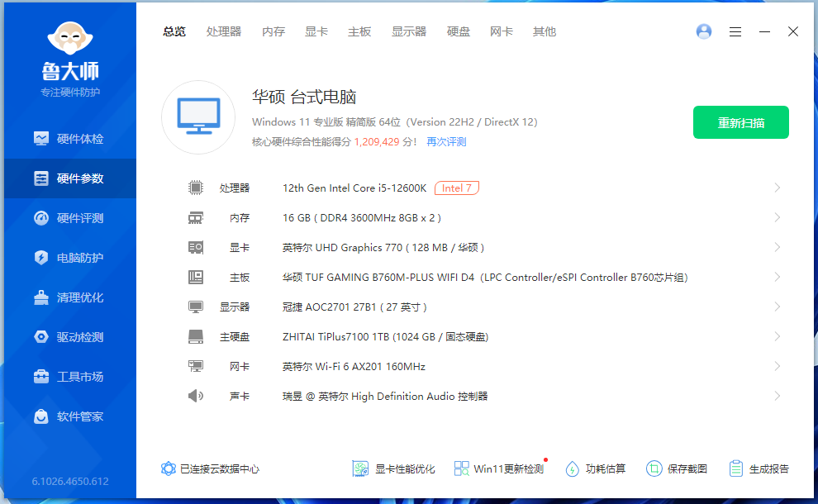Click the ZHITAI TiPlus7100 1TB text
This screenshot has width=818, height=504.
(x=386, y=336)
